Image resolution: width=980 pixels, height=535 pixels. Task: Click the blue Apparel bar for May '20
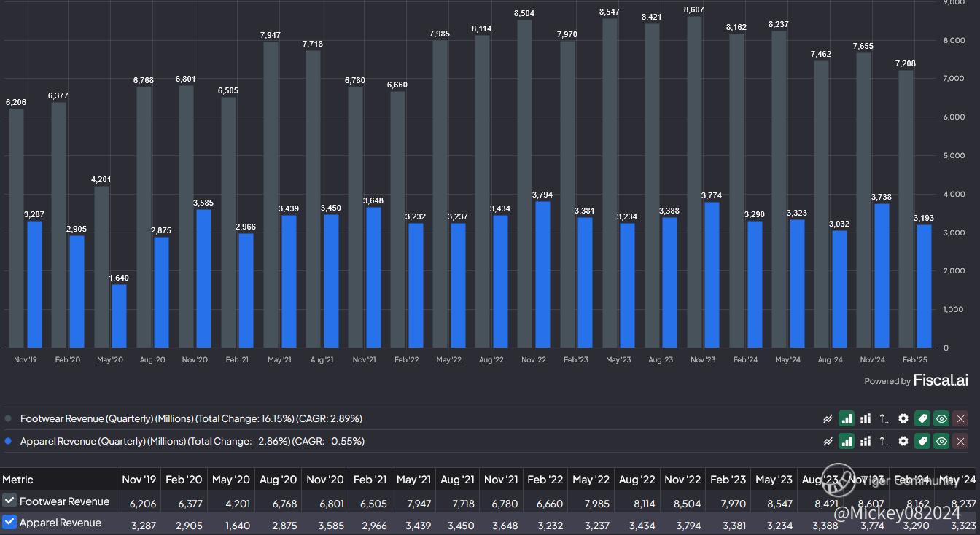119,316
